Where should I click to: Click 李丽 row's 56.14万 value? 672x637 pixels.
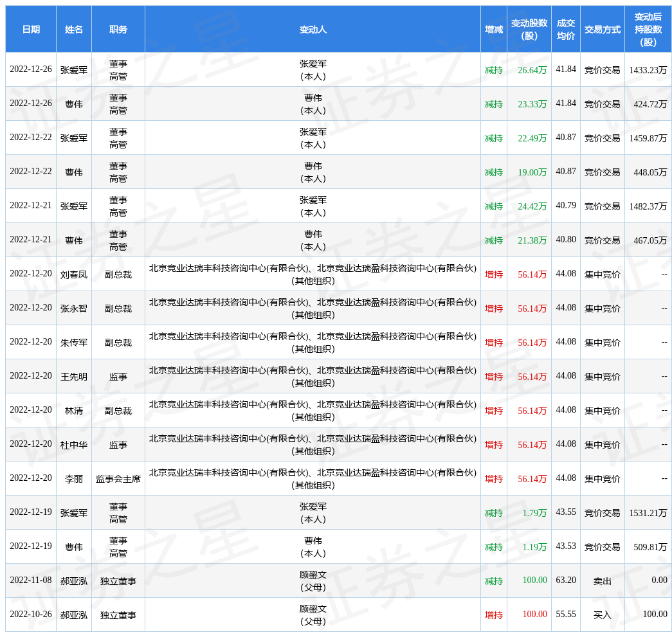pos(532,479)
